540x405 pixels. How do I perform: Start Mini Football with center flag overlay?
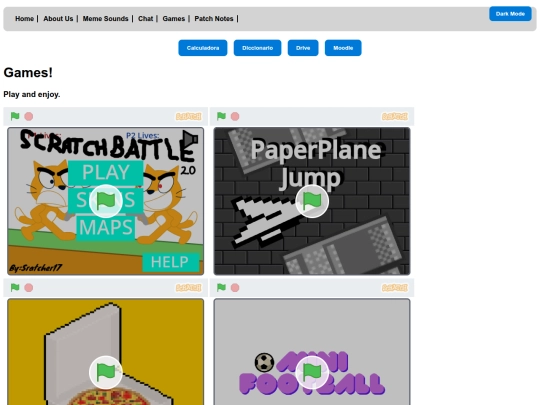pyautogui.click(x=312, y=372)
